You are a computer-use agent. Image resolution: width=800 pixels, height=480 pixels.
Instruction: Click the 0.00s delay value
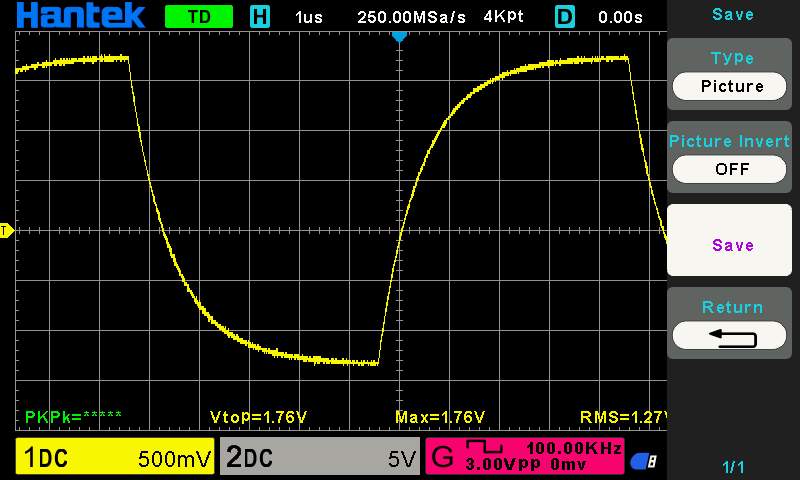click(x=620, y=18)
